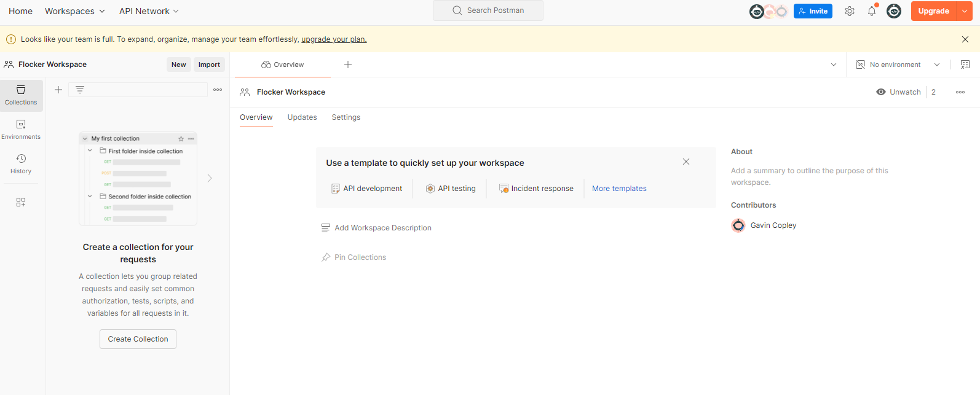Choose the API testing template
This screenshot has height=395, width=980.
pos(451,189)
